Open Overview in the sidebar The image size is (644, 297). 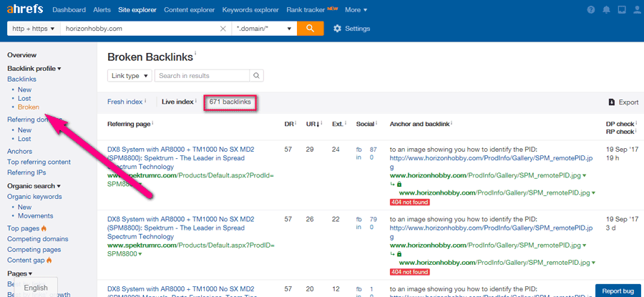click(21, 54)
